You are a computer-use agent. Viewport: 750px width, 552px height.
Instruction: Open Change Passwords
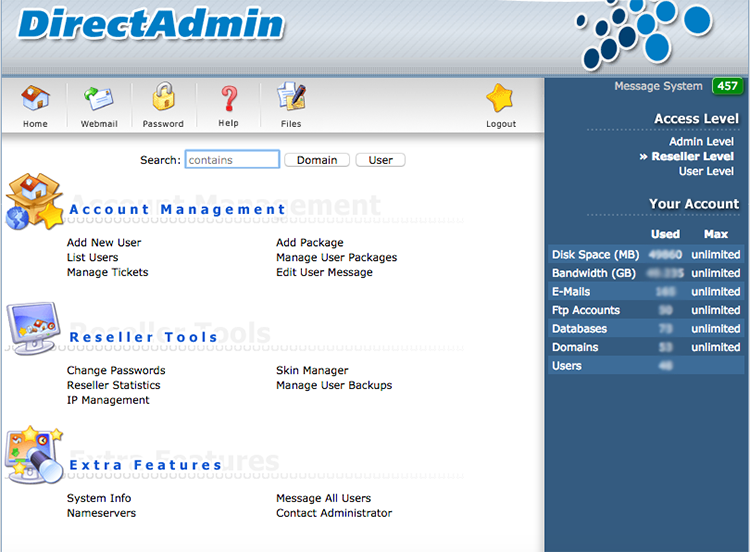pos(116,370)
